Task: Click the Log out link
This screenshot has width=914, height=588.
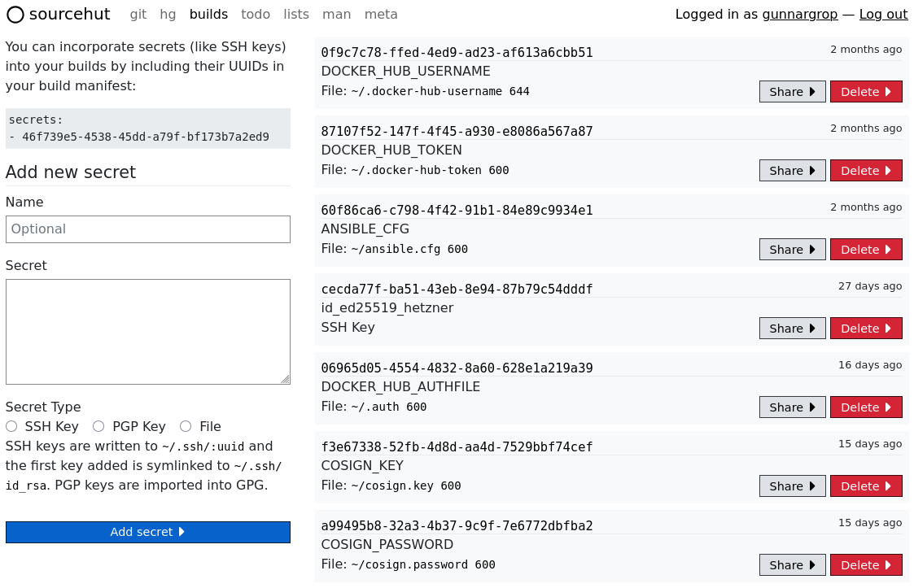Action: click(883, 14)
